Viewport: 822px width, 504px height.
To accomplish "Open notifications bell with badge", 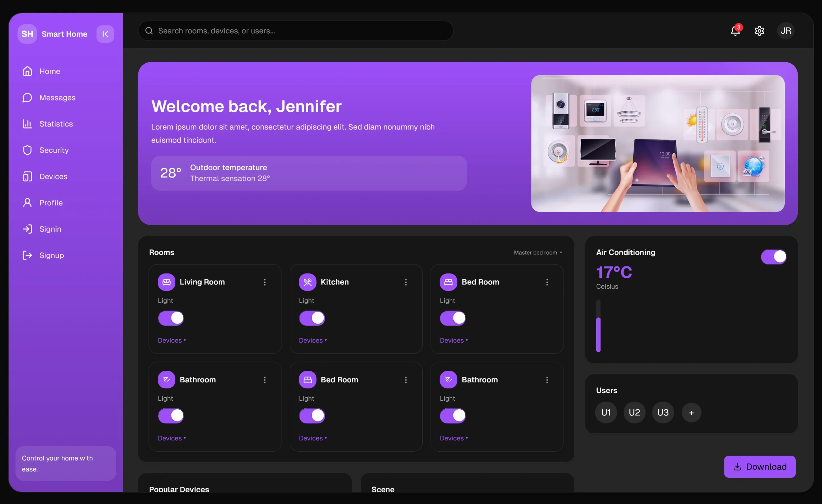I will (735, 31).
